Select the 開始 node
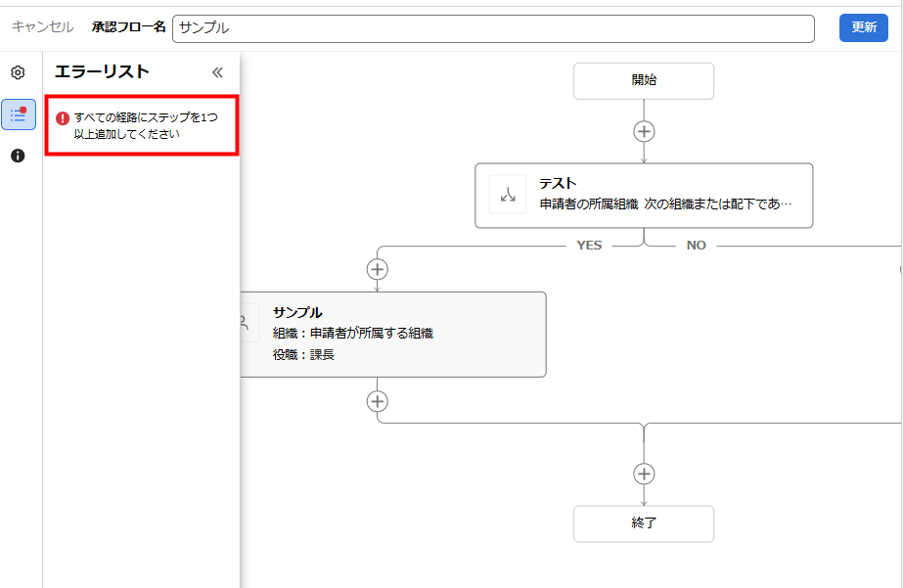The width and height of the screenshot is (903, 588). tap(644, 80)
